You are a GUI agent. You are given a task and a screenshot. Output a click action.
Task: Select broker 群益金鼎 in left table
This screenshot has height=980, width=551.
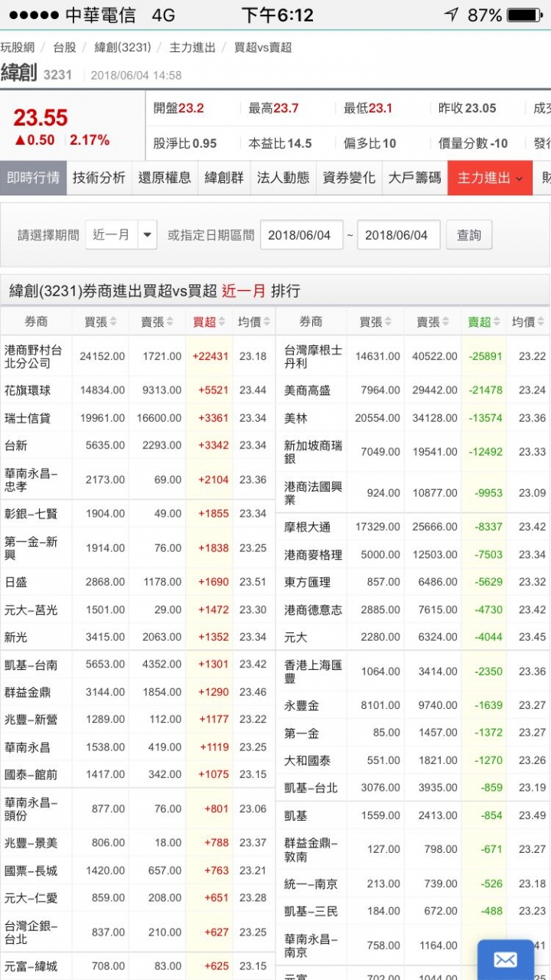pyautogui.click(x=28, y=693)
